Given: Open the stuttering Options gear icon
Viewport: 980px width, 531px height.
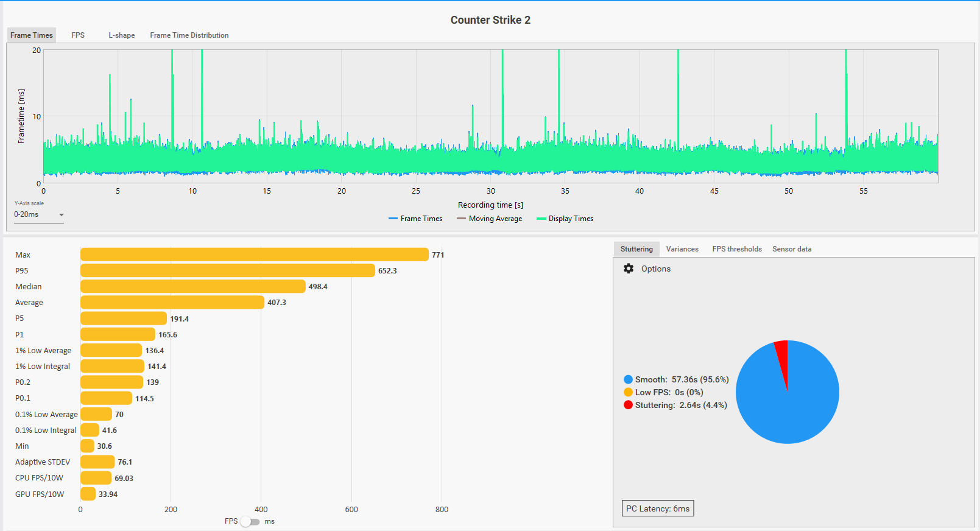Looking at the screenshot, I should pos(629,269).
